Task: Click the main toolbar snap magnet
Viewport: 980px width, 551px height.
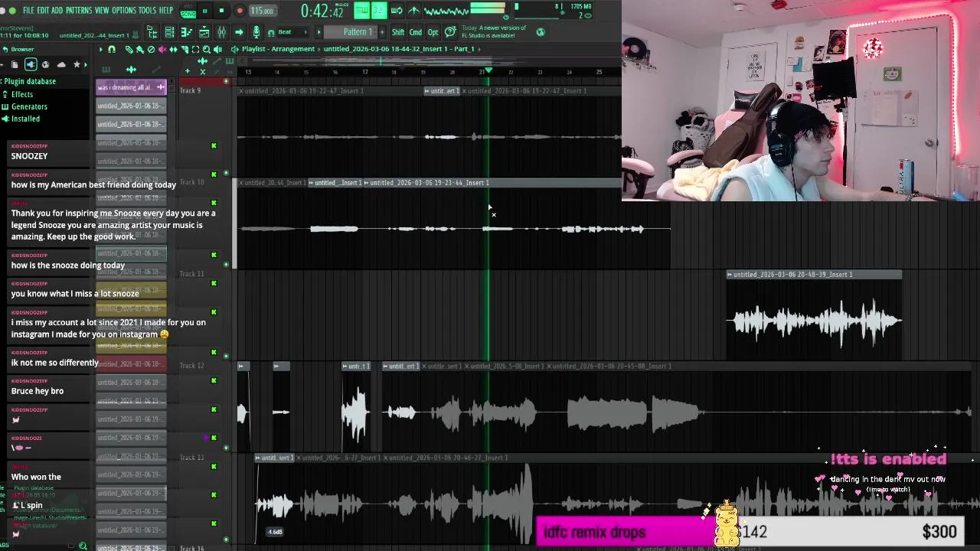Action: pos(271,33)
